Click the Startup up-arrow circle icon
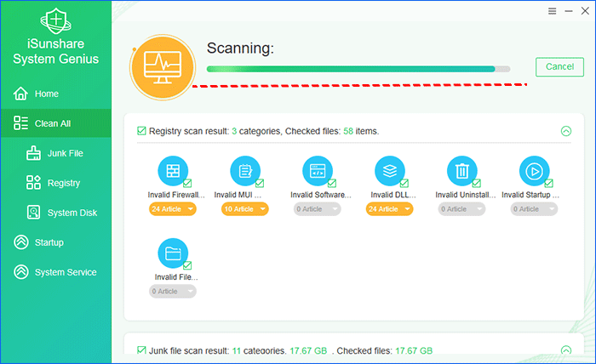Image resolution: width=596 pixels, height=364 pixels. coord(21,242)
